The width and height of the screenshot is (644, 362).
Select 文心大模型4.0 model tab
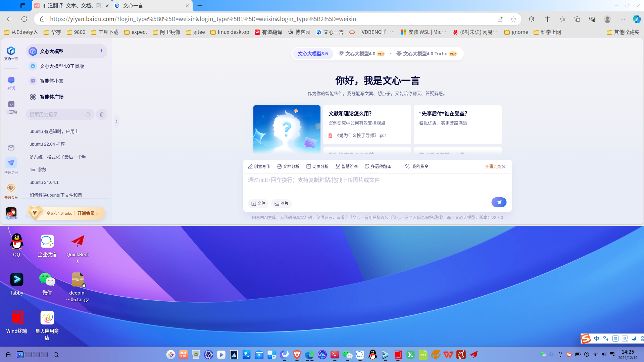tap(361, 54)
